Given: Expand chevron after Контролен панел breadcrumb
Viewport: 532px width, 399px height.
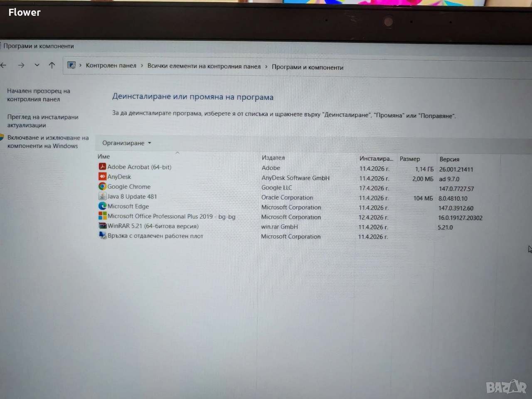Looking at the screenshot, I should [142, 66].
